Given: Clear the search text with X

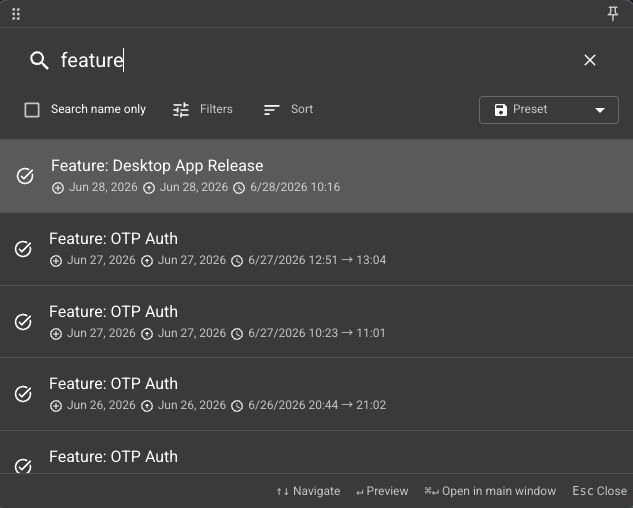Looking at the screenshot, I should 590,60.
